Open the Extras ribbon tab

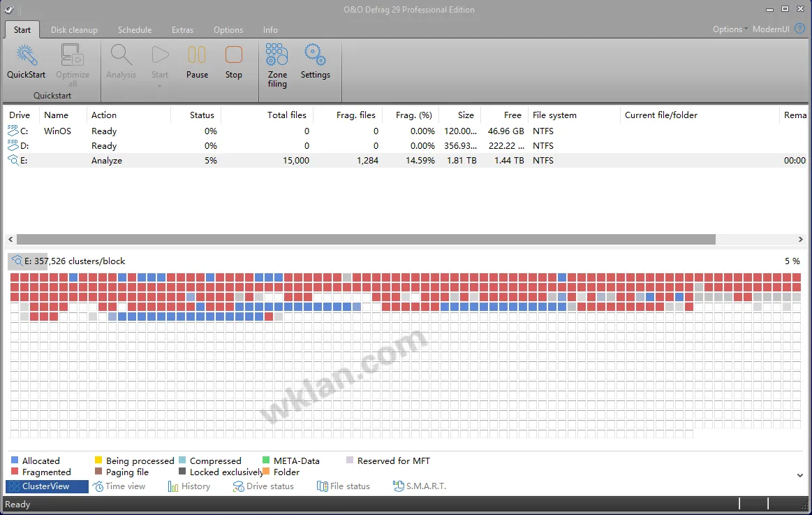click(x=182, y=29)
